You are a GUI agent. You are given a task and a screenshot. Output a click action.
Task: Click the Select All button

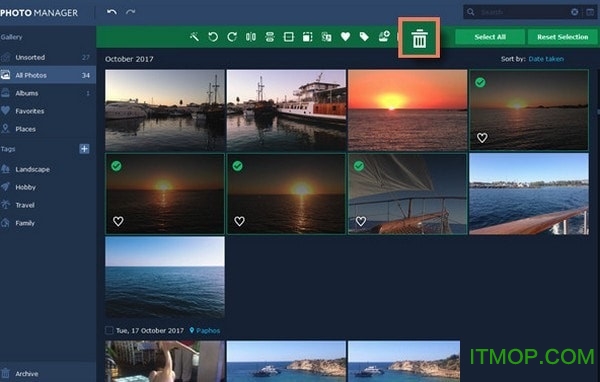pyautogui.click(x=490, y=37)
